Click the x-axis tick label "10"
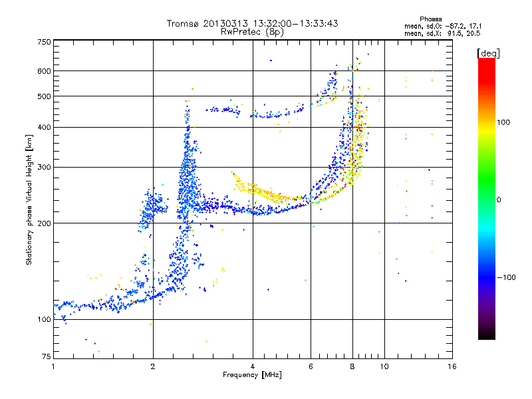Image resolution: width=532 pixels, height=399 pixels. tap(384, 366)
